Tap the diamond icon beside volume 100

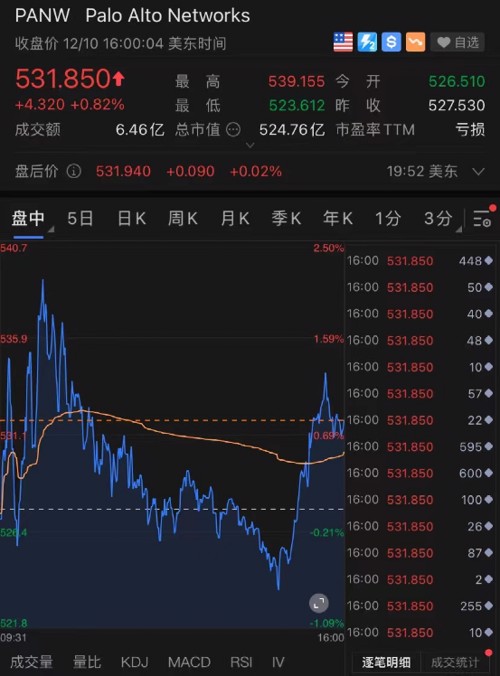pos(489,500)
